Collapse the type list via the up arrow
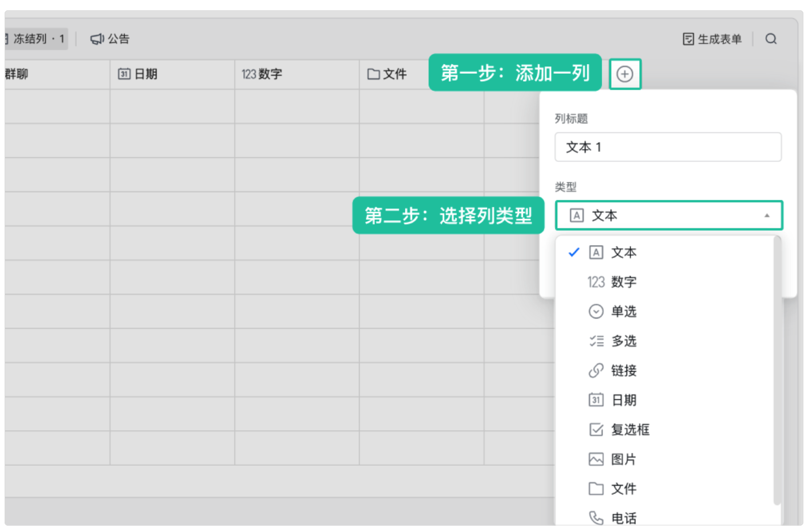 point(766,215)
